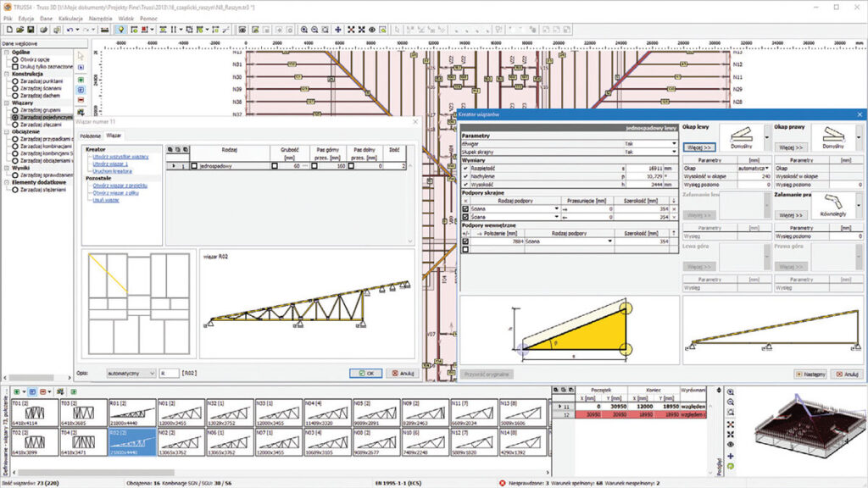Click Utwórz wszystkie wiązary link
The height and width of the screenshot is (488, 868).
click(x=120, y=157)
